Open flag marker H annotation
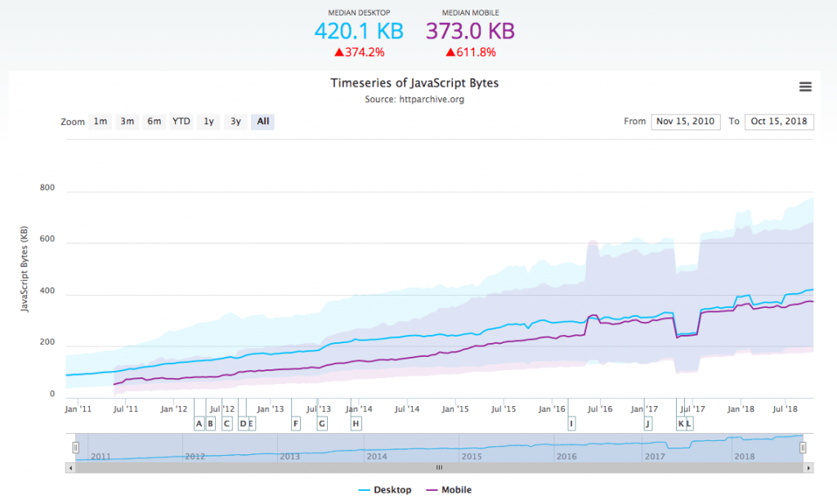 pyautogui.click(x=356, y=423)
